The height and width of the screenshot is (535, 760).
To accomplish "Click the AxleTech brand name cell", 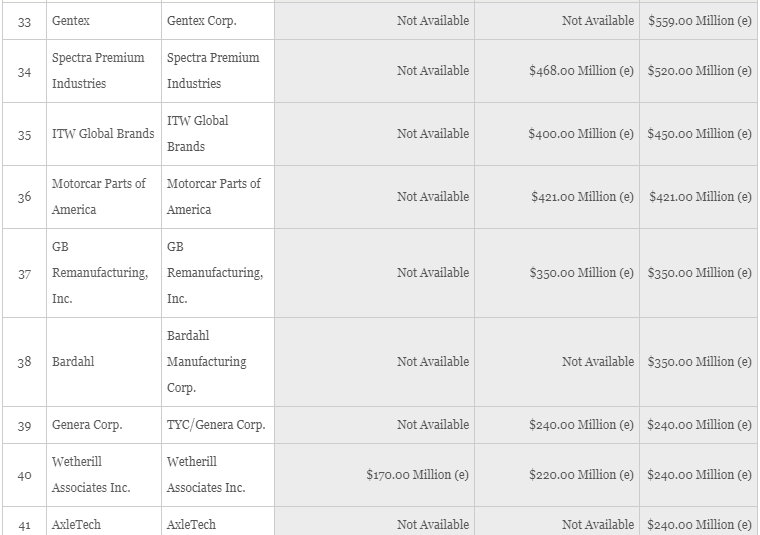I will [x=104, y=521].
